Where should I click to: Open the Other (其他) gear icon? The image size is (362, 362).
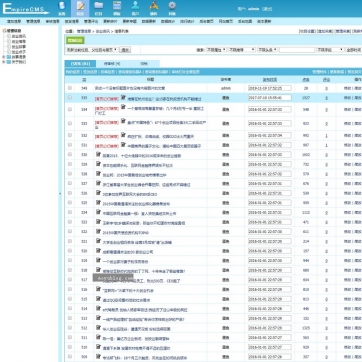click(x=172, y=8)
